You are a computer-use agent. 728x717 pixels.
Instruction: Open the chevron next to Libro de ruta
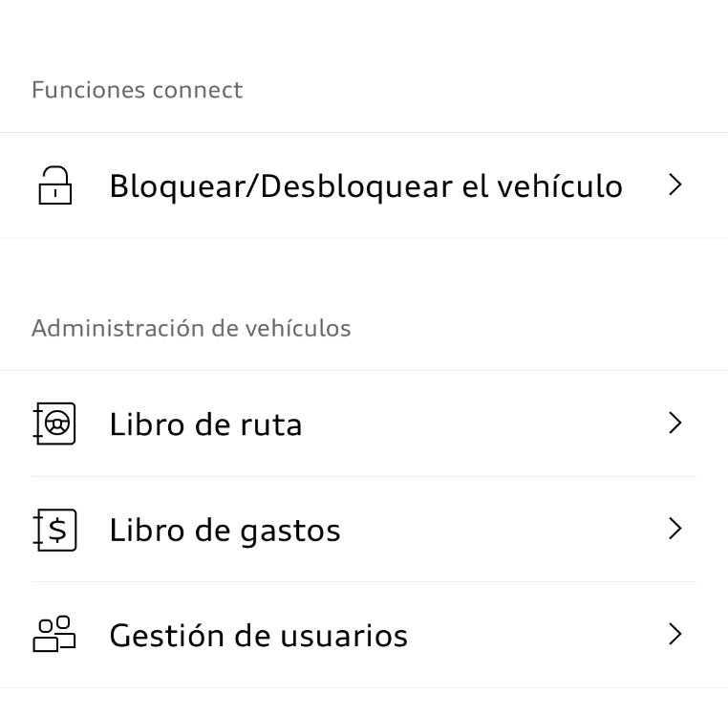675,424
